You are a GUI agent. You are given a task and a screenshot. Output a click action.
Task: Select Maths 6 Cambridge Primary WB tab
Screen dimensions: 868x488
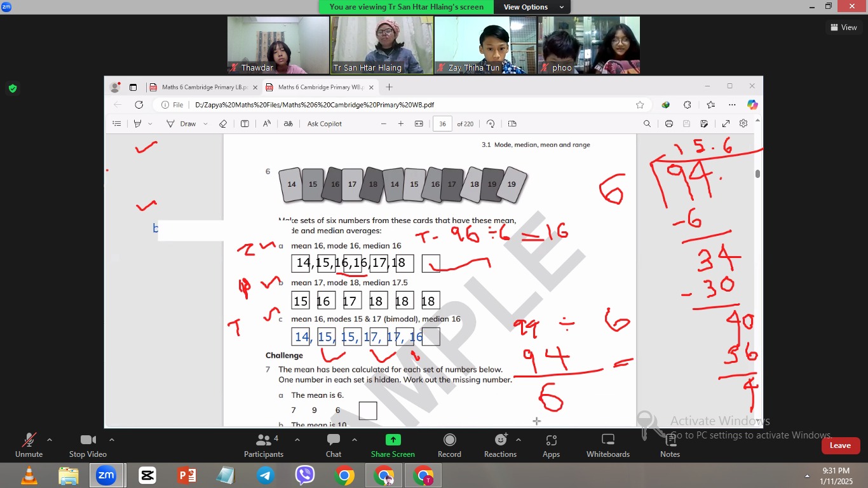tap(320, 87)
